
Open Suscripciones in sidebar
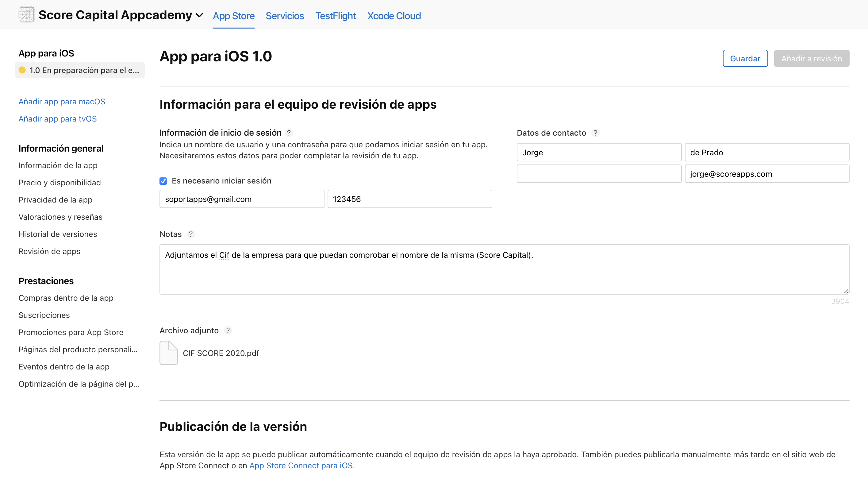click(44, 315)
